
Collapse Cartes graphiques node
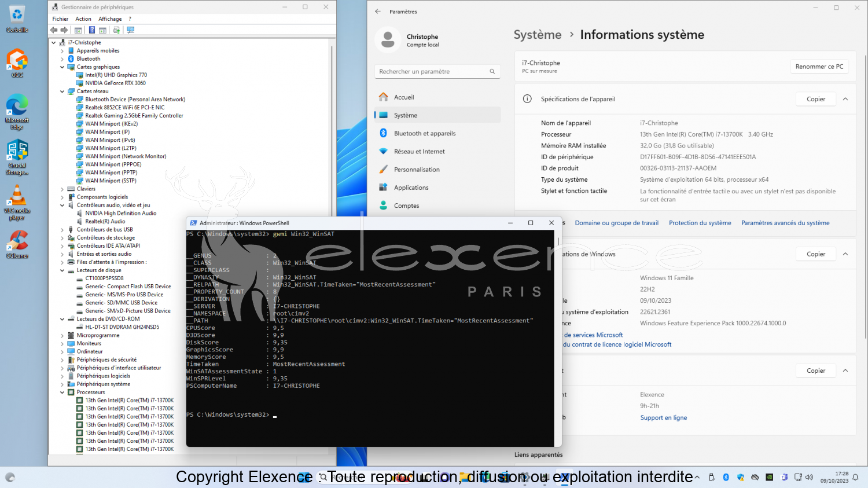[62, 67]
